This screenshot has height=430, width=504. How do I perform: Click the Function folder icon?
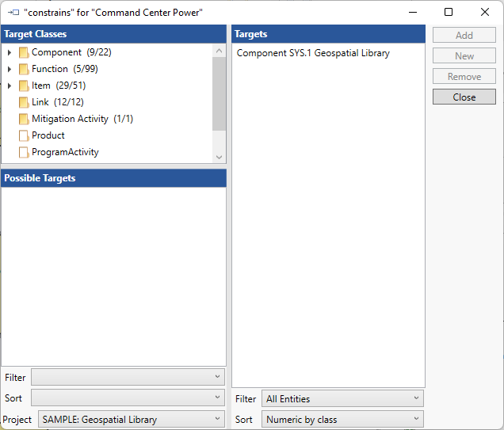pos(24,69)
